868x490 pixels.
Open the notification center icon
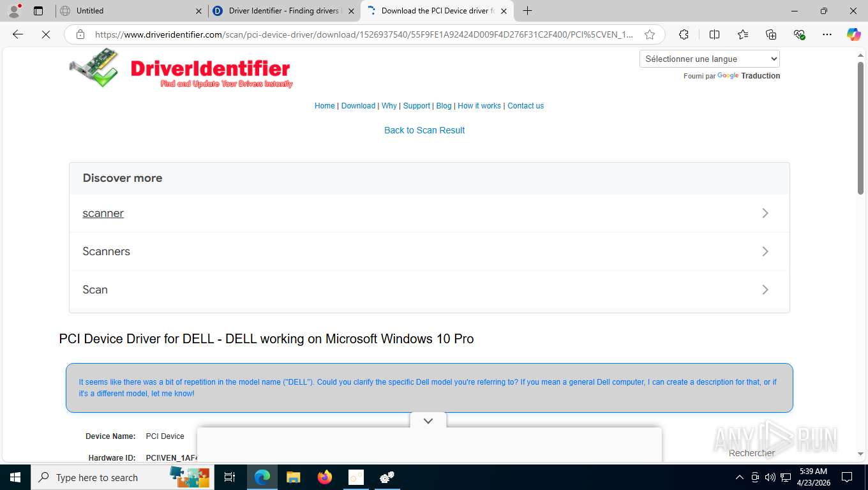click(x=847, y=477)
